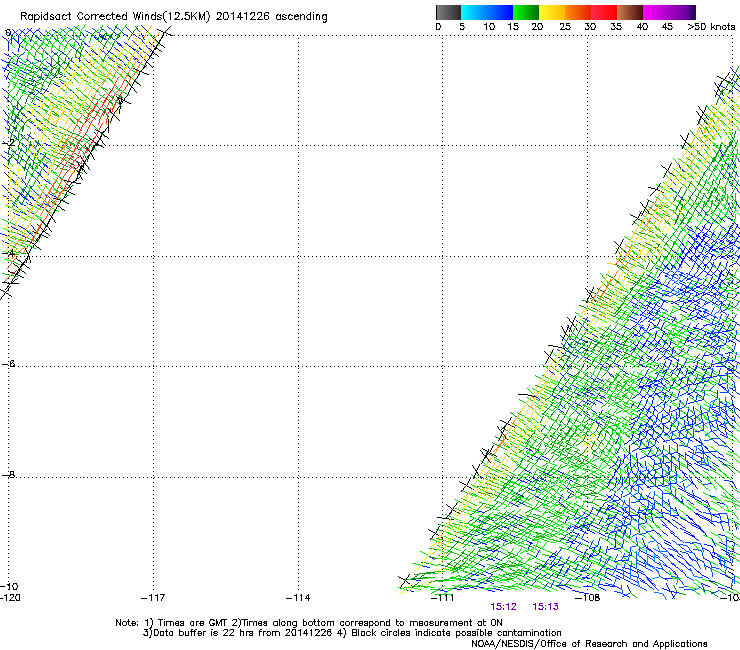Click the purple 45-50 knots legend color
740x650 pixels.
coord(682,12)
